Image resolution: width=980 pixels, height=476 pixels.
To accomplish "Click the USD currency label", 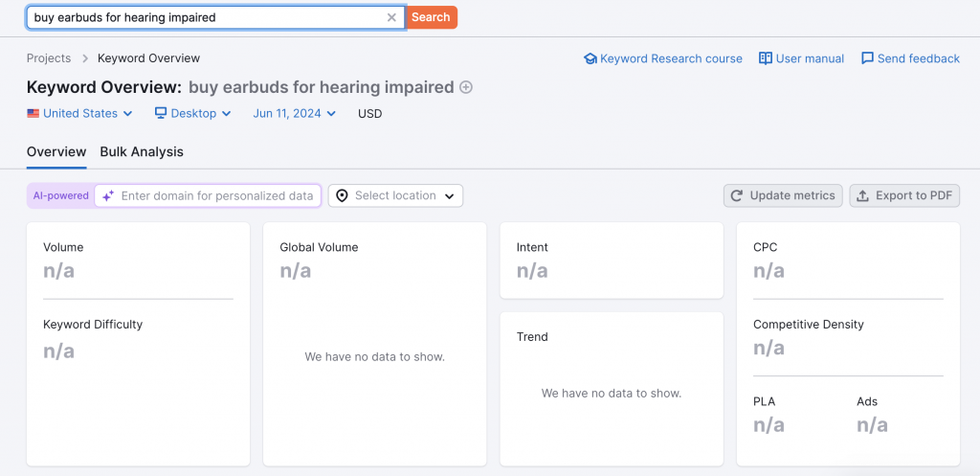I will 370,114.
